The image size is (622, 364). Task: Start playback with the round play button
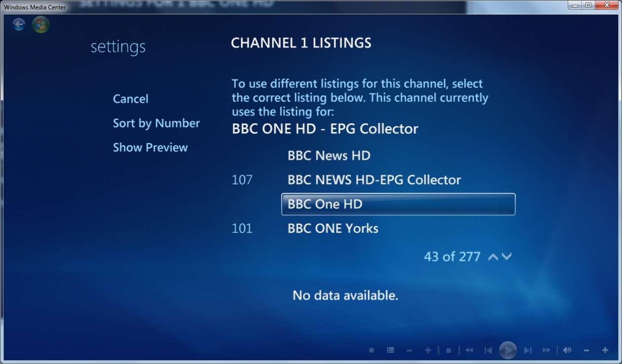click(x=508, y=350)
